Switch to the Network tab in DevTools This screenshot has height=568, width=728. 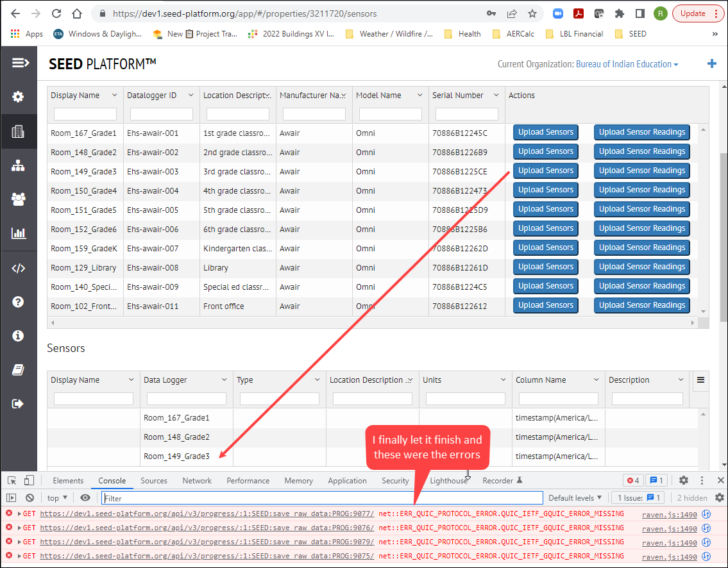pos(197,480)
